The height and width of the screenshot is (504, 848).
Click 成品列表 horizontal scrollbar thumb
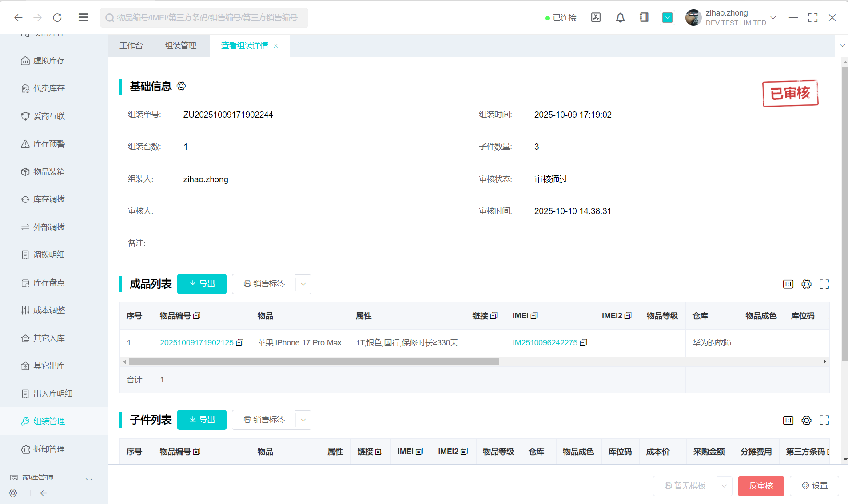pyautogui.click(x=314, y=362)
